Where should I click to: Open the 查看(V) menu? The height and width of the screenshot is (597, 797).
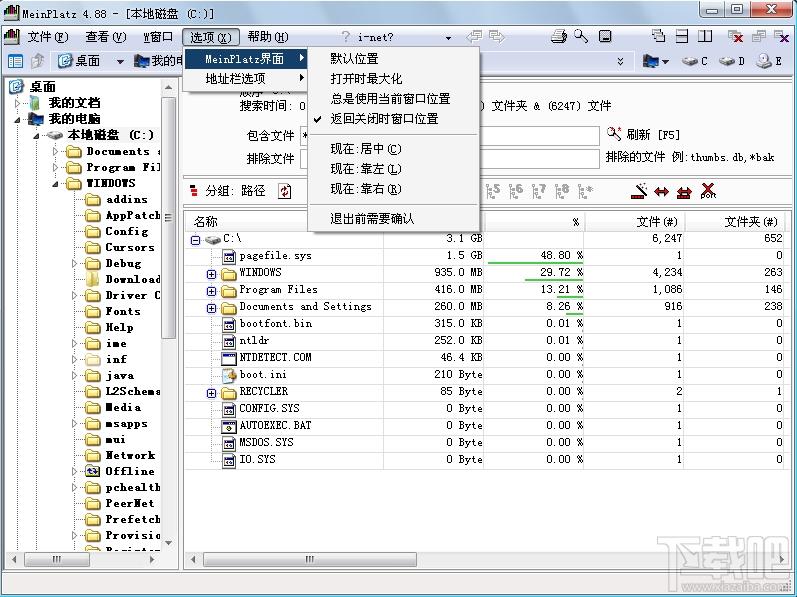(105, 37)
